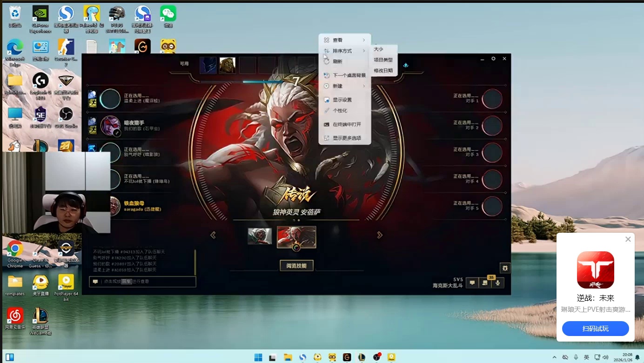Open the League client settings gear

tap(493, 59)
